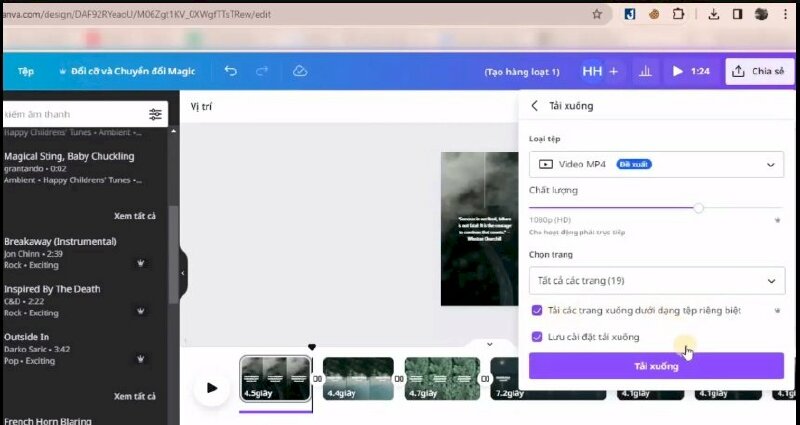
Task: Open Đổi cỡ và Chuyển đổi Magic
Action: 127,71
